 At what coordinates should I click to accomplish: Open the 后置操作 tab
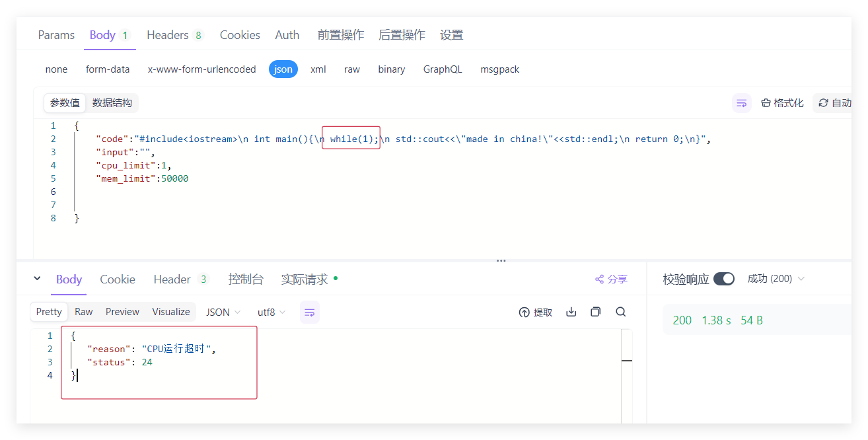[x=402, y=35]
